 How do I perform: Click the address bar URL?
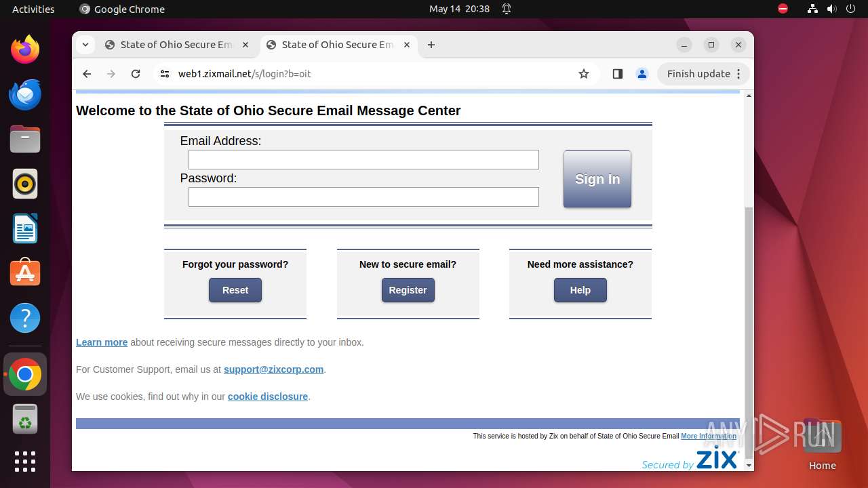(x=244, y=74)
